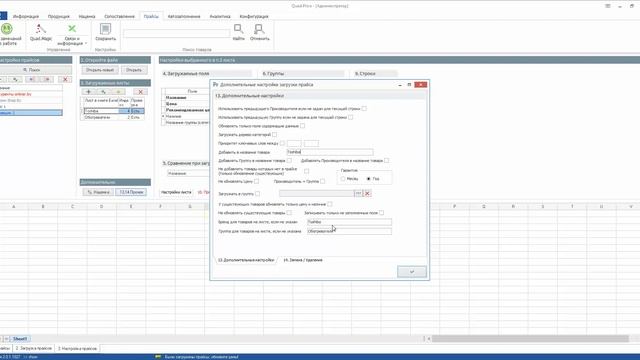Switch to 13. Дополнительные настройки tab
Screen dimensions: 640x360
(246, 260)
